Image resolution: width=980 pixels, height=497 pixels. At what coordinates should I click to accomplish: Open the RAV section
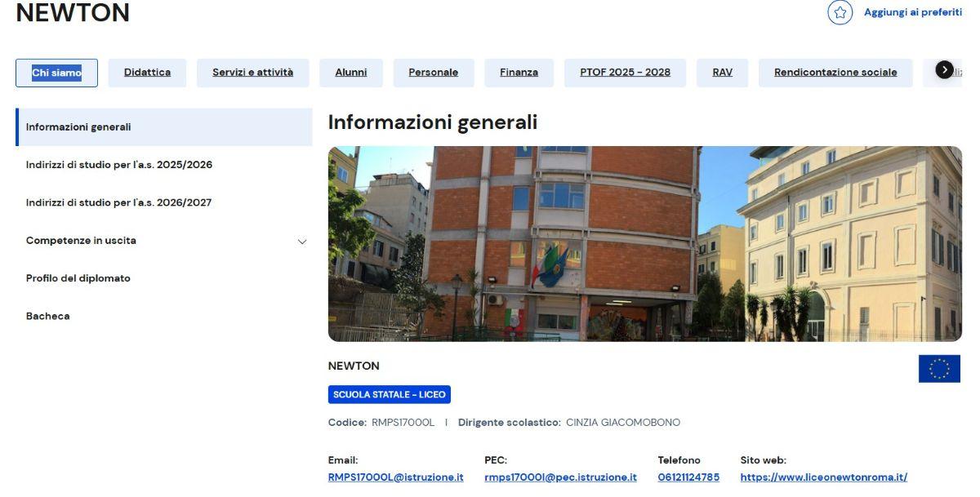pos(722,72)
